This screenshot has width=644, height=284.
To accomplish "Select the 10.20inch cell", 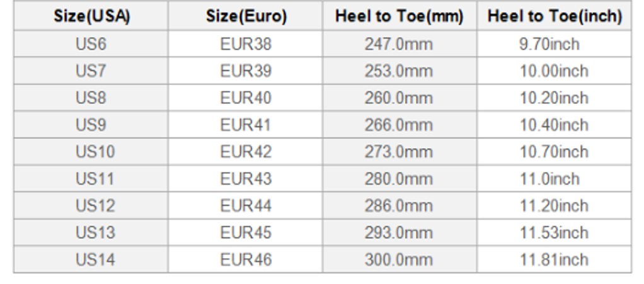I will (x=554, y=98).
